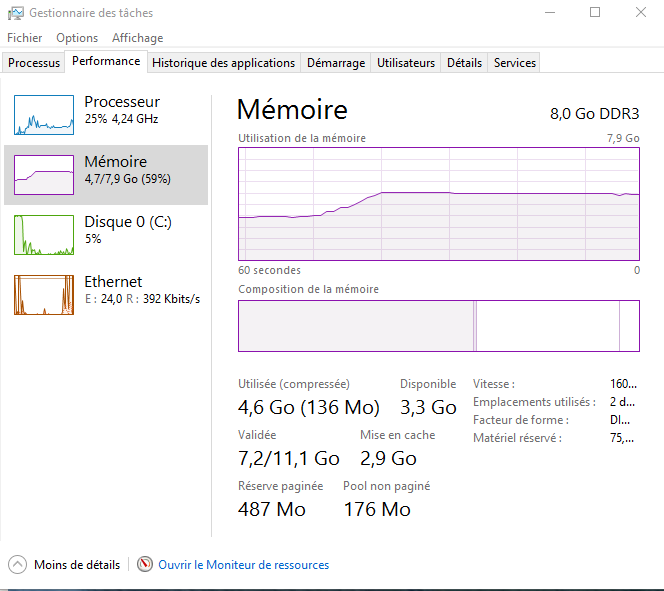Switch to the Détails tab
The width and height of the screenshot is (664, 591).
tap(464, 62)
